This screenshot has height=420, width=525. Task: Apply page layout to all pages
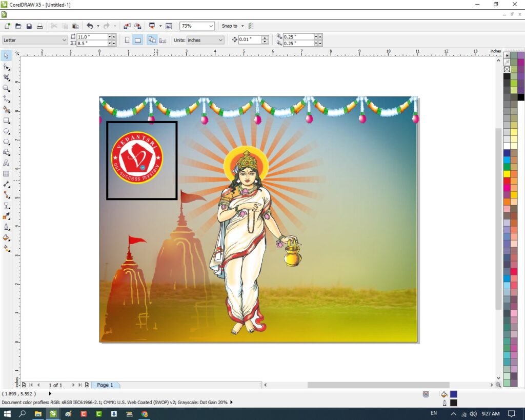point(152,40)
